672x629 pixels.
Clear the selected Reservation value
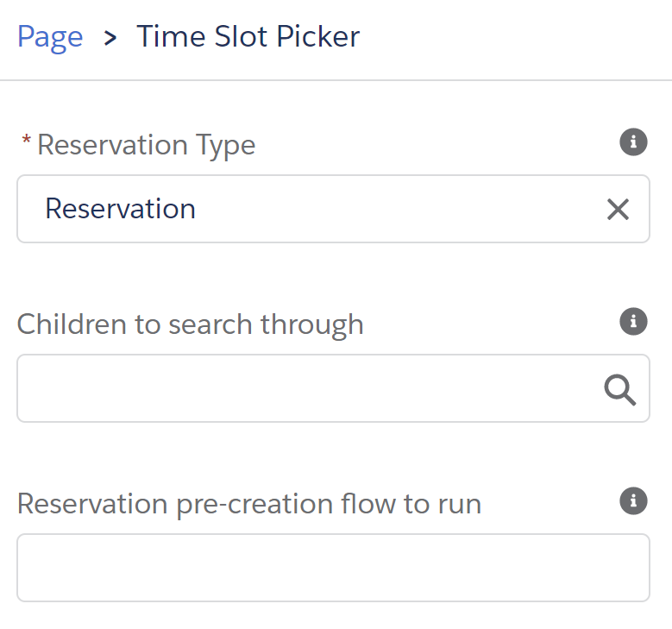[x=618, y=210]
